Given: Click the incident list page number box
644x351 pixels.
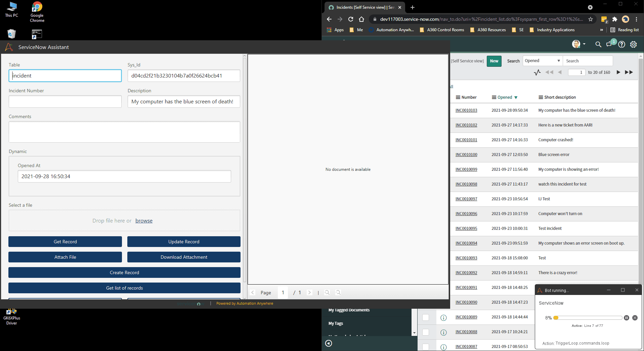Looking at the screenshot, I should point(577,72).
